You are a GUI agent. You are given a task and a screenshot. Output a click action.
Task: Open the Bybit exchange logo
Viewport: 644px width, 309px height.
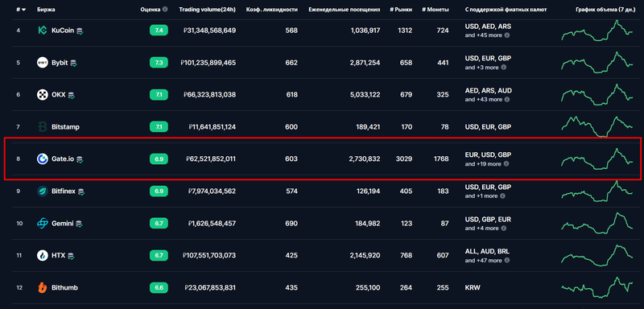(x=43, y=63)
